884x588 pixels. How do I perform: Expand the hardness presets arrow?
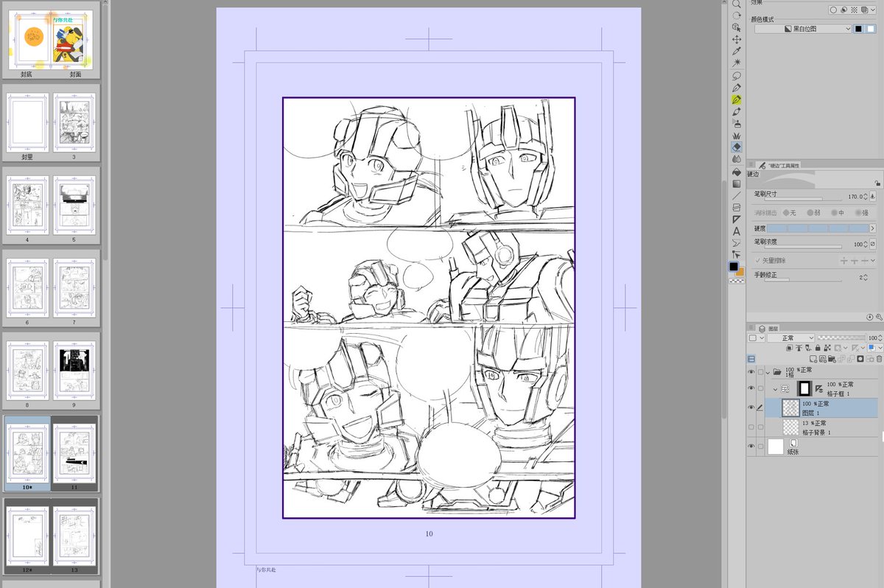click(873, 228)
